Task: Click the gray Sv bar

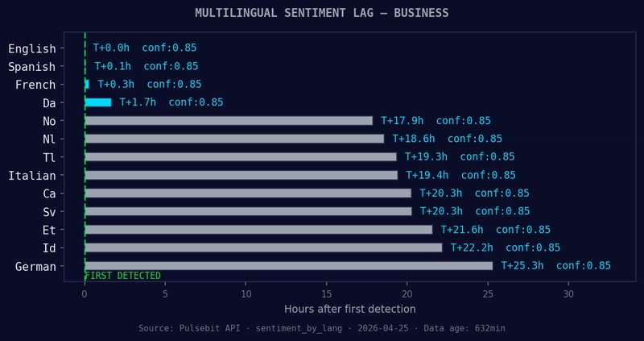Action: [249, 211]
